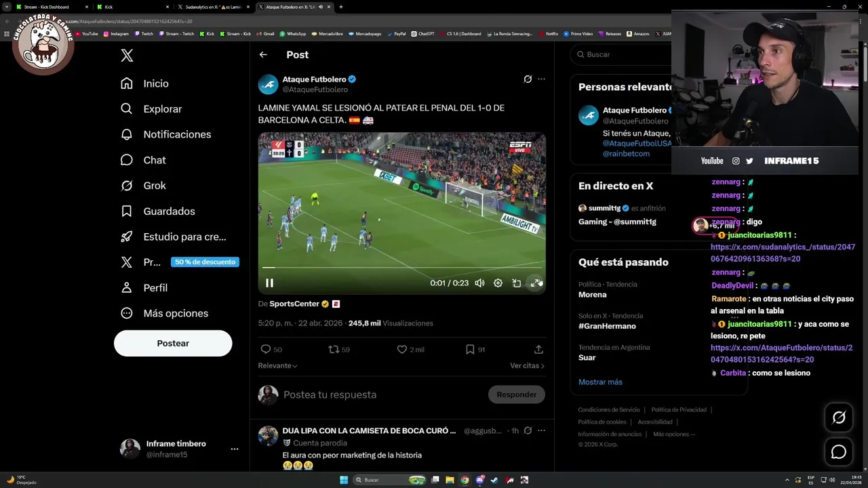This screenshot has height=488, width=868.
Task: Switch to the Sudanalytics en X tab
Action: click(x=214, y=7)
